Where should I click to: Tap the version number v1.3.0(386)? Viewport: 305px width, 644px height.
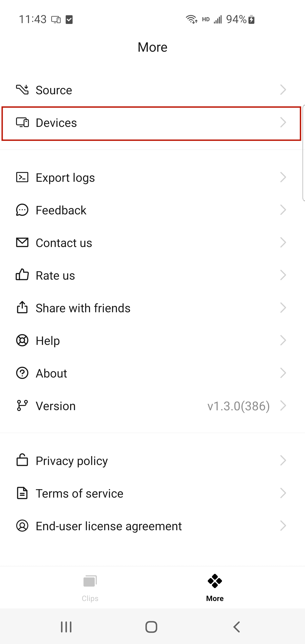238,406
